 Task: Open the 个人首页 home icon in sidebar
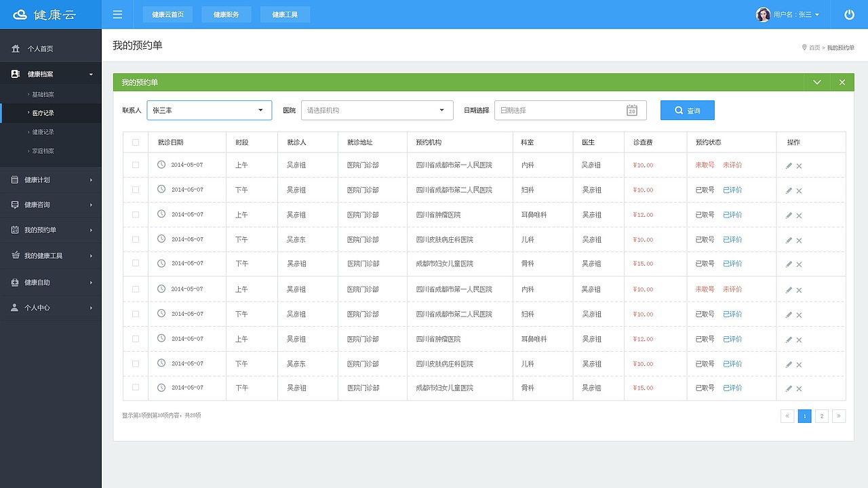tap(16, 49)
